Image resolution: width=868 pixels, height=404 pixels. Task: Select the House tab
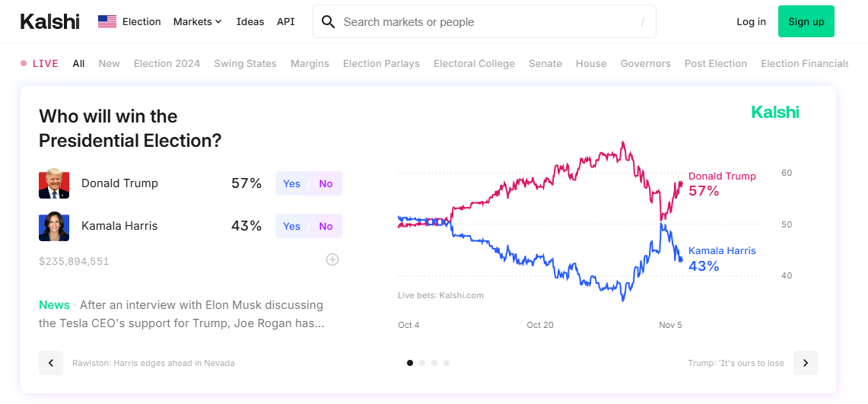591,64
